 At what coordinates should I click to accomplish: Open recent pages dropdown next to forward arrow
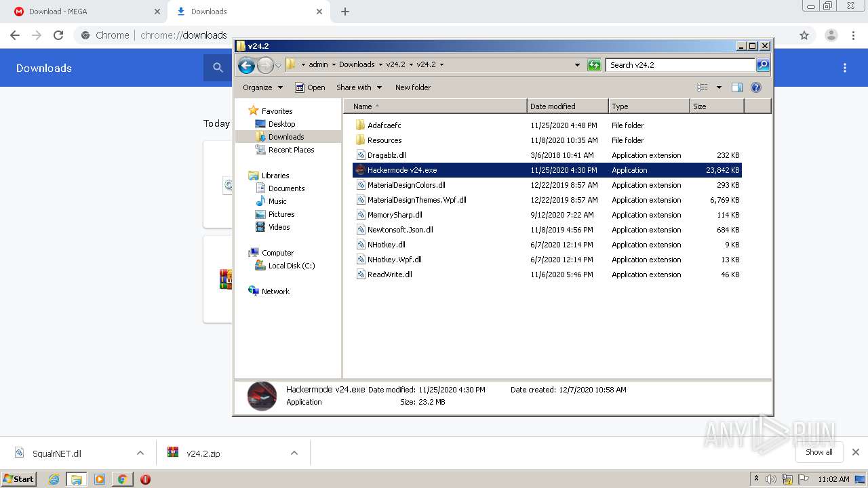(x=278, y=66)
